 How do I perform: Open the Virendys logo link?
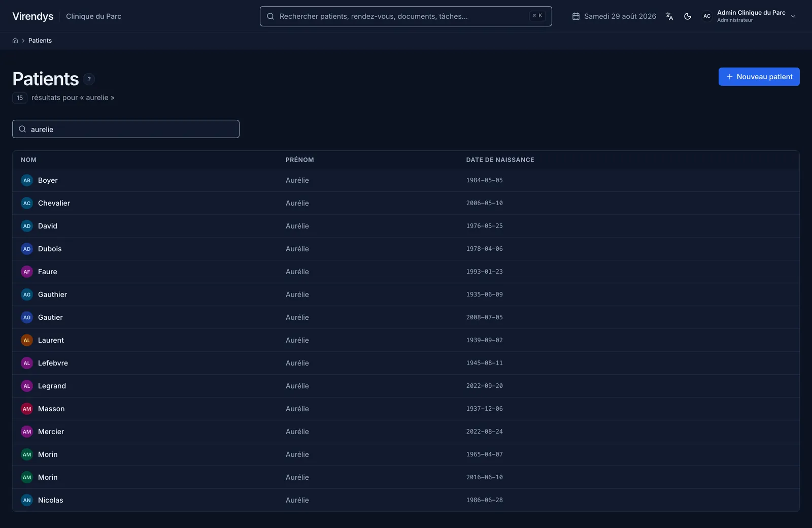pos(33,16)
